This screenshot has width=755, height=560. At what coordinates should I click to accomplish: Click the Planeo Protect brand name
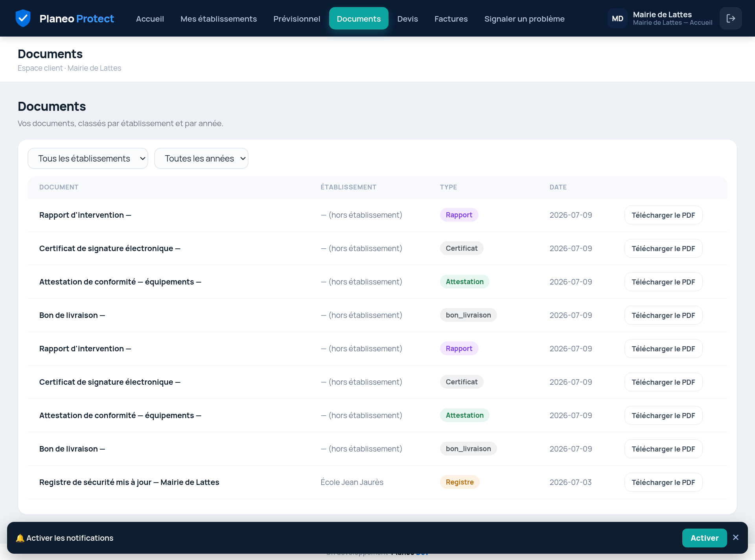[x=77, y=18]
